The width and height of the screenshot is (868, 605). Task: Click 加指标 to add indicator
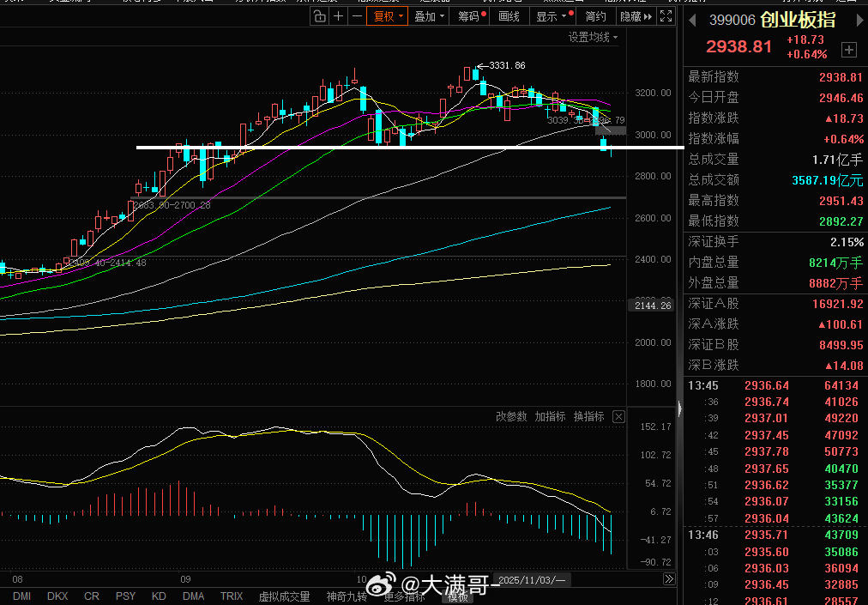click(x=550, y=416)
